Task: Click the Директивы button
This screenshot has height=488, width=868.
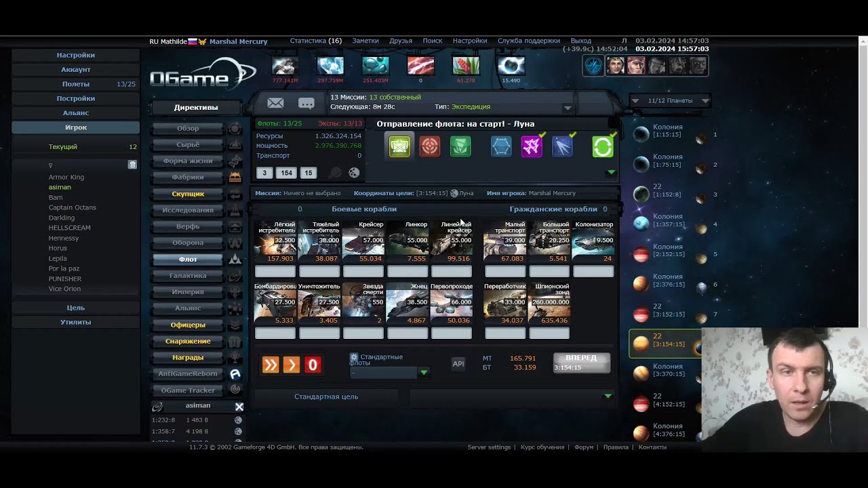Action: click(x=196, y=107)
